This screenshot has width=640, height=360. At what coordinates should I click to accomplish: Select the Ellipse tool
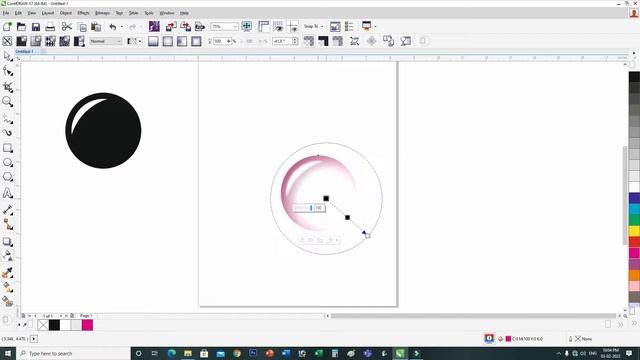tap(7, 162)
